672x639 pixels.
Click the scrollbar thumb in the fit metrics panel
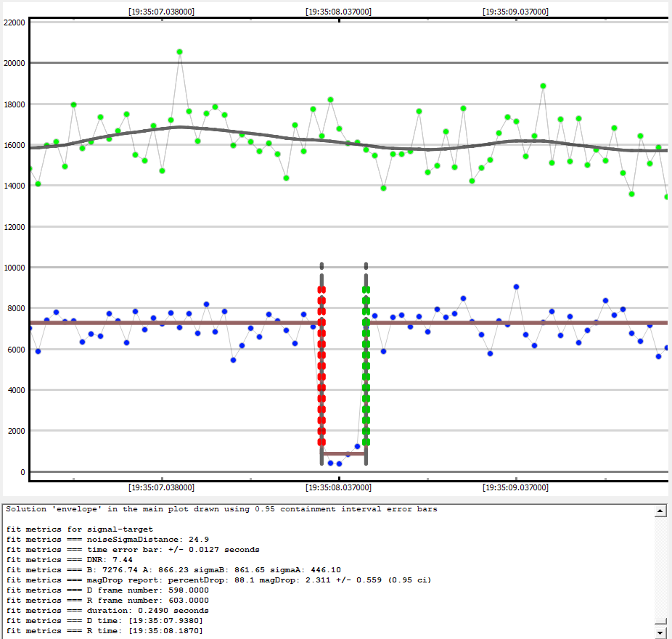(660, 621)
